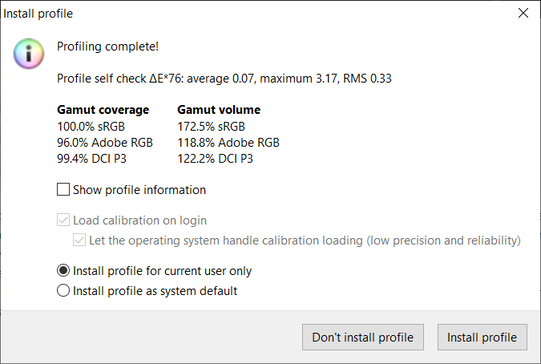This screenshot has width=541, height=364.
Task: Click the Profile self check ΔE*76 line
Action: coord(224,78)
